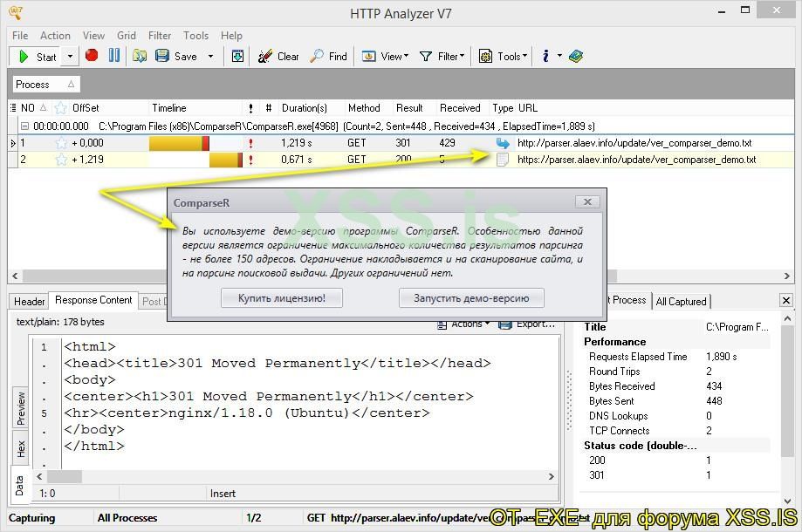Clear the captured sessions list

pos(278,56)
